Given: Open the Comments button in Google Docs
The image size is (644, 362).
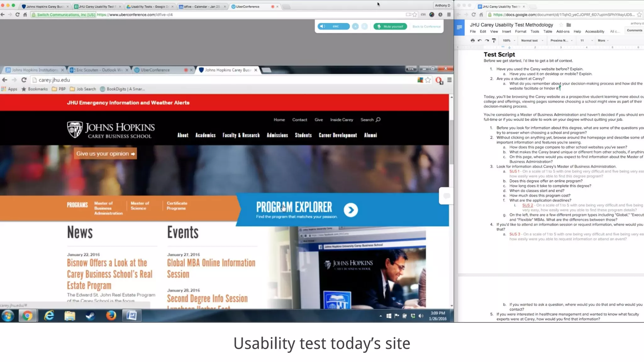Looking at the screenshot, I should [634, 30].
